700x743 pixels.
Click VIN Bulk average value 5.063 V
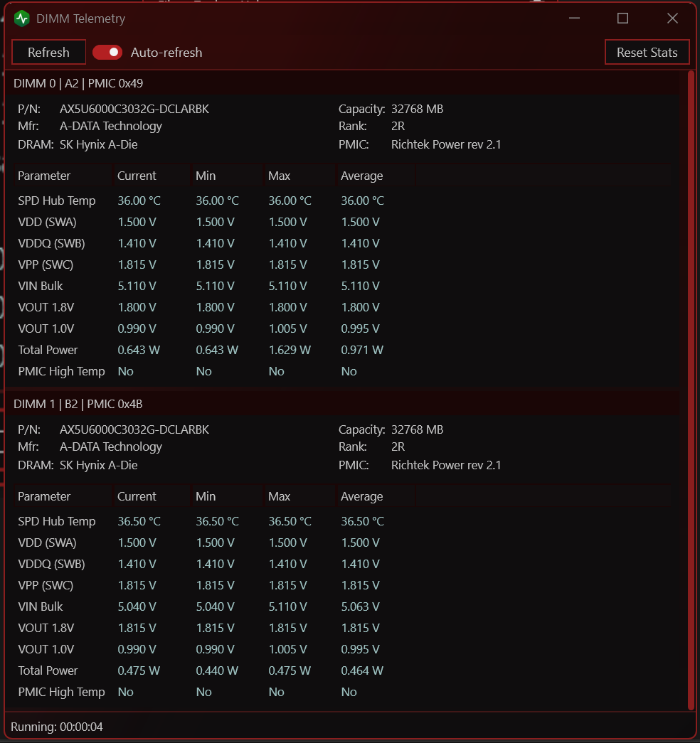coord(361,607)
